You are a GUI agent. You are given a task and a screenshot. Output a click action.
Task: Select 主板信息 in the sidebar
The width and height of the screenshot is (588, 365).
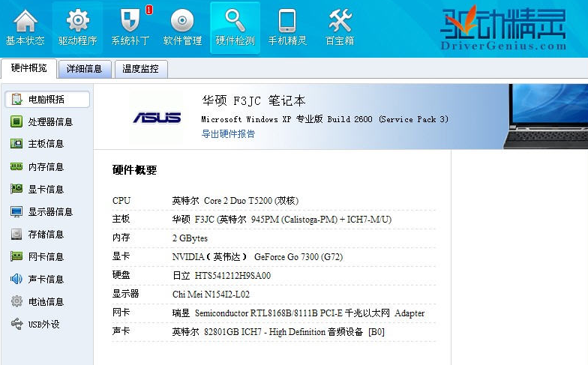(x=47, y=144)
